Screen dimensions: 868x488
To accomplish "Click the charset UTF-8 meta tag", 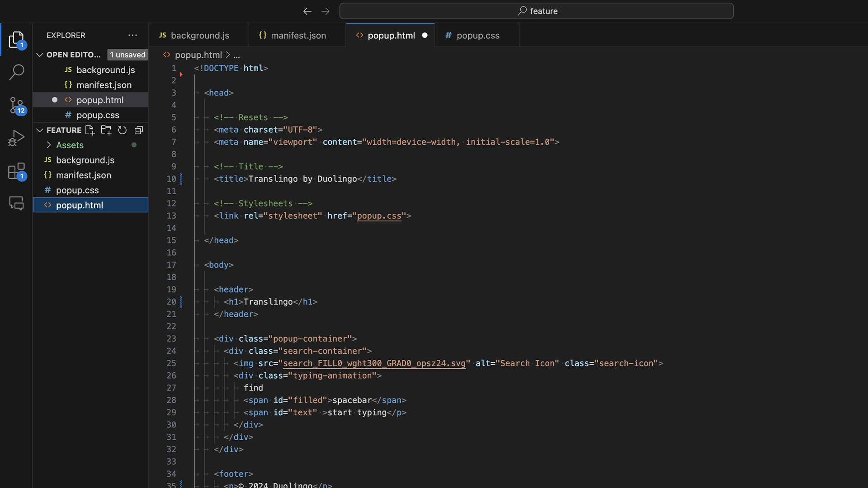I will tap(268, 130).
